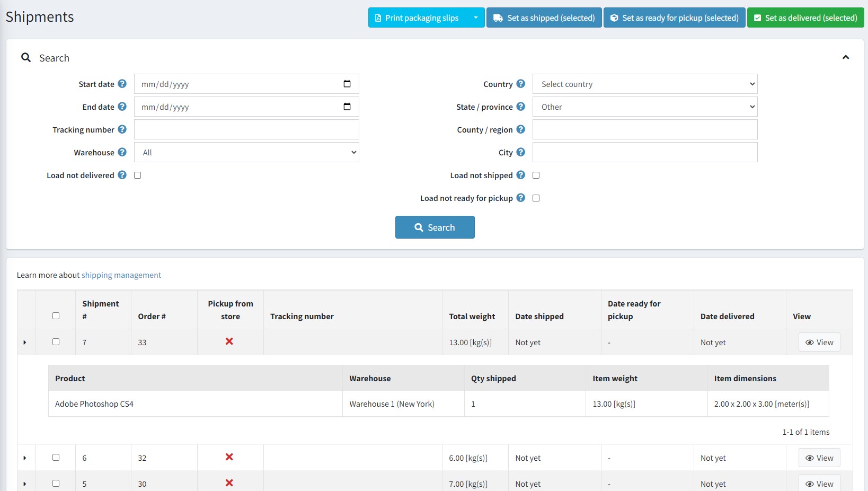Click the Country help question icon

[x=520, y=84]
